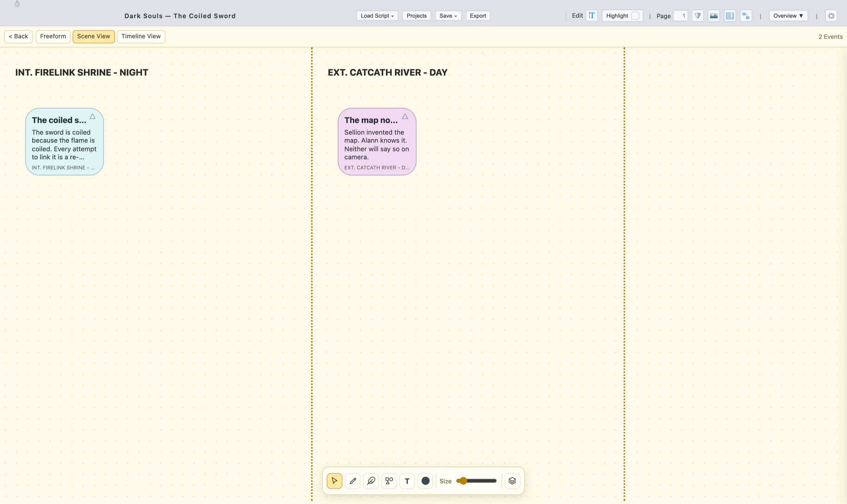Image resolution: width=847 pixels, height=504 pixels.
Task: Click triangle on The coiled s... card
Action: click(x=92, y=116)
